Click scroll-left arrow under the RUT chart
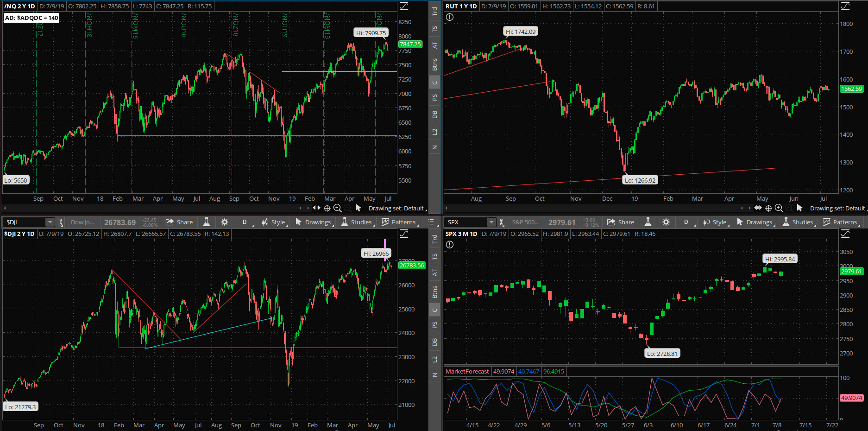Image resolution: width=868 pixels, height=431 pixels. (447, 208)
